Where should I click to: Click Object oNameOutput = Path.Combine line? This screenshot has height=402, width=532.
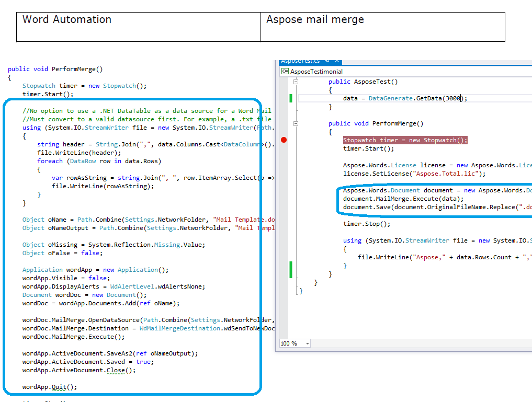coord(149,228)
